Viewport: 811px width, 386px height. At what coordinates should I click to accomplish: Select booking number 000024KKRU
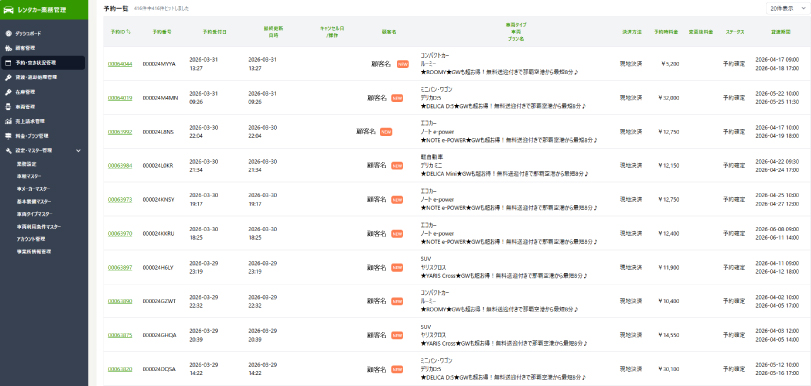point(158,233)
